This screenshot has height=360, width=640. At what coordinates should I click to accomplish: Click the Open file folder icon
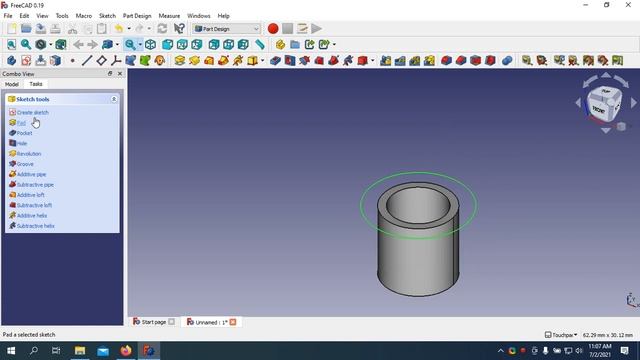[26, 29]
